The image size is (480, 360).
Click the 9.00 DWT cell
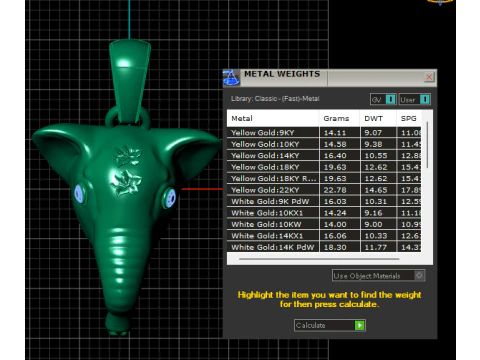(378, 224)
